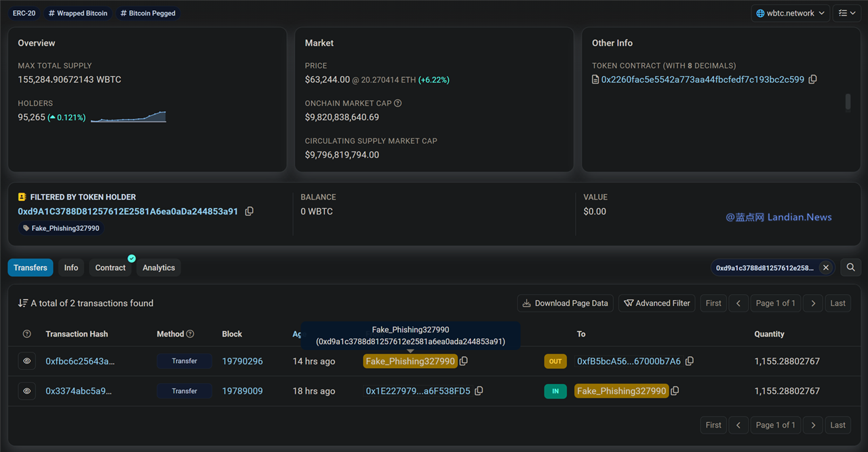Jump to First page in bottom pagination
Screen dimensions: 868x452
click(x=713, y=425)
